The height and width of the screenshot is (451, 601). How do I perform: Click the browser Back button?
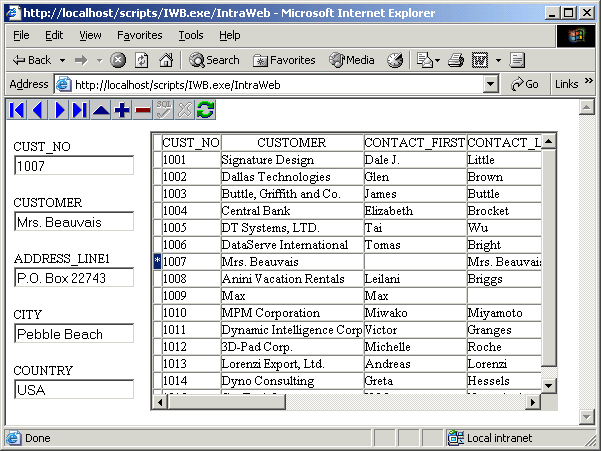pos(31,60)
